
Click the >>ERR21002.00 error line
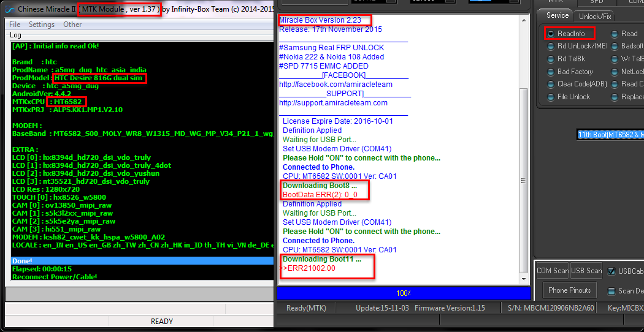point(309,268)
